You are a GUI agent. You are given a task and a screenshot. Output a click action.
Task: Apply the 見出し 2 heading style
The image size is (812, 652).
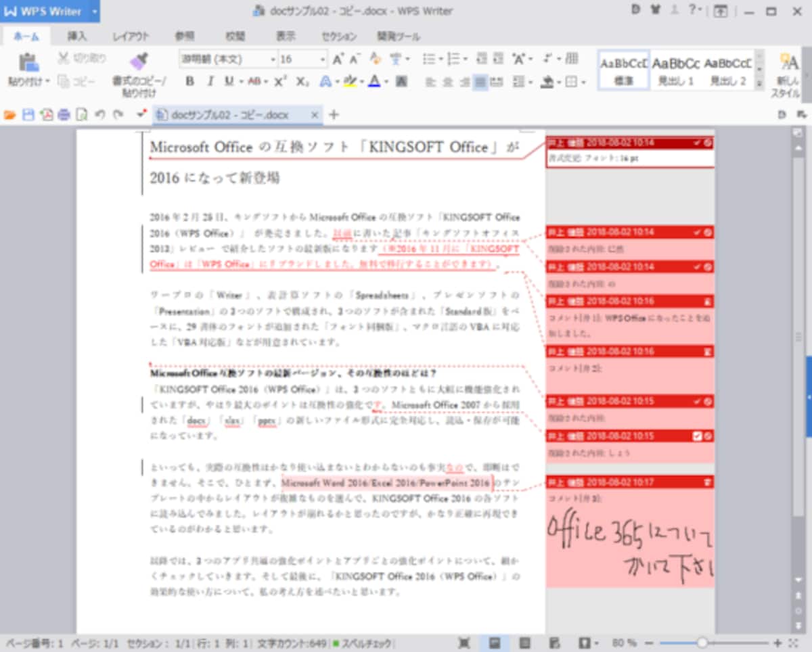[727, 70]
